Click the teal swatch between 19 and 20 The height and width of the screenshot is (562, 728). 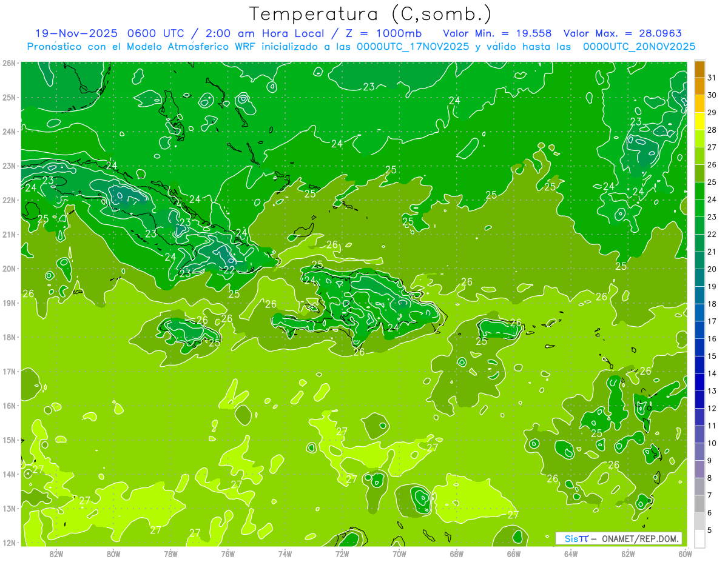(699, 278)
